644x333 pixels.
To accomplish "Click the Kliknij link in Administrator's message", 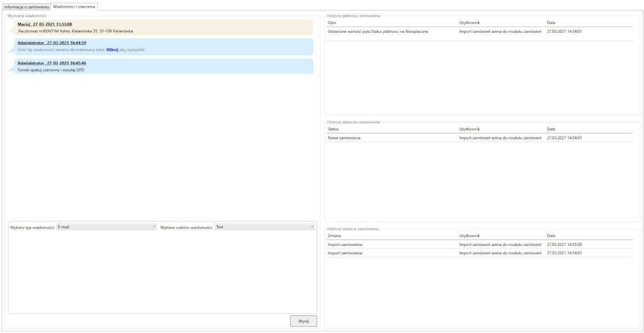I will [x=112, y=49].
